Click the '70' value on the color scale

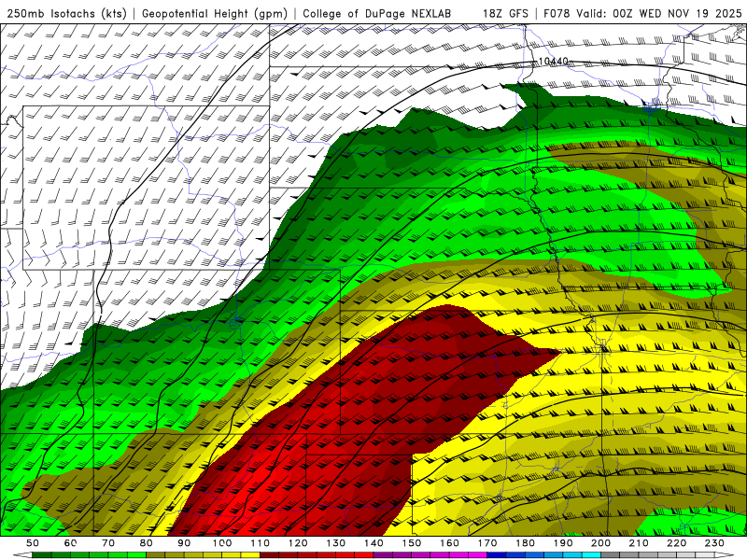[108, 543]
